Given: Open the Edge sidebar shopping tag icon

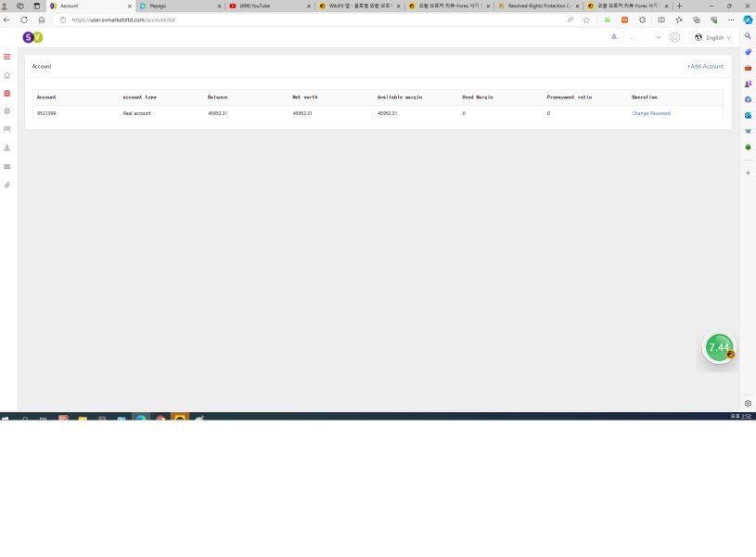Looking at the screenshot, I should click(x=748, y=52).
